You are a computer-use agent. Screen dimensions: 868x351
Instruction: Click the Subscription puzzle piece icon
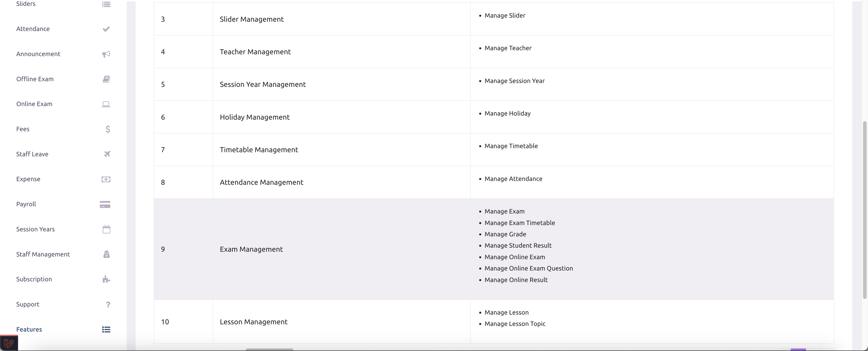coord(106,279)
